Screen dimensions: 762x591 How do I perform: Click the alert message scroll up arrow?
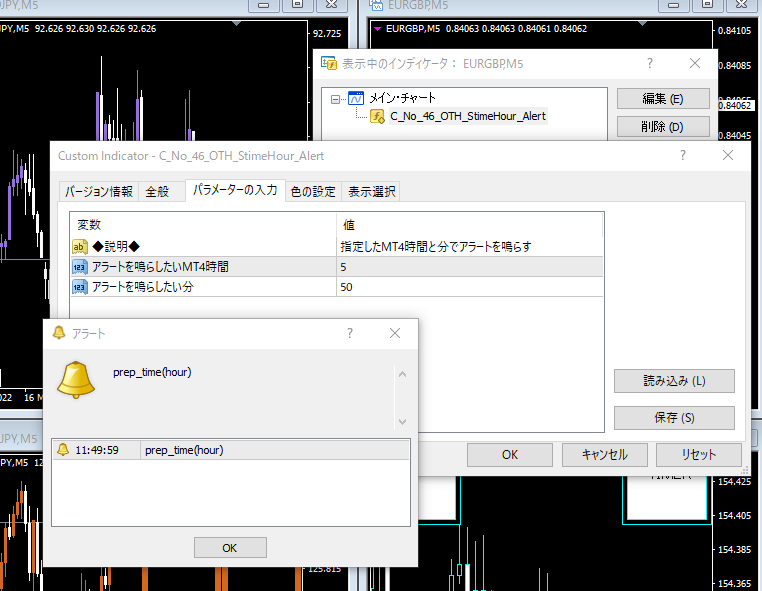point(402,374)
